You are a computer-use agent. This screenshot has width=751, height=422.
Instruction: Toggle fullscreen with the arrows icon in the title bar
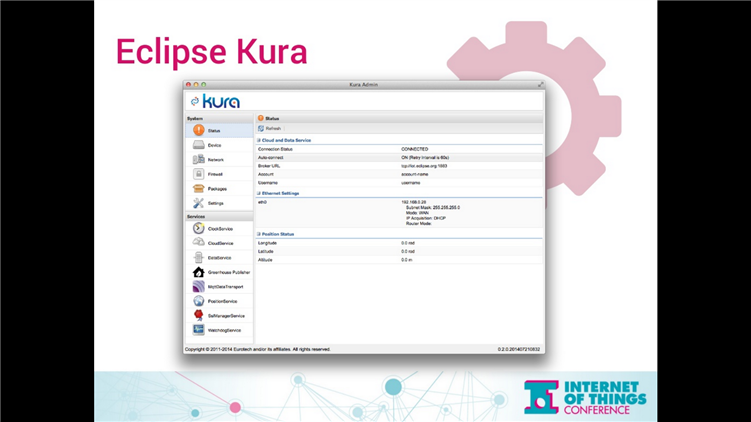coord(540,84)
